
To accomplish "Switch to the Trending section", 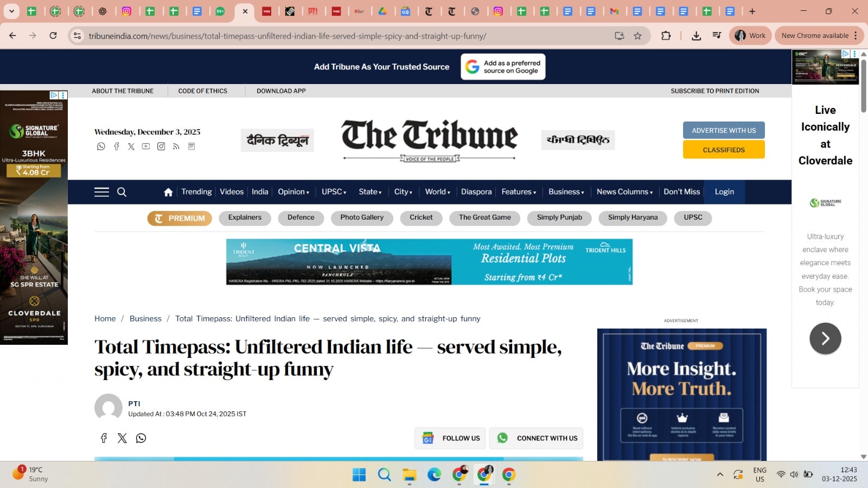I will click(x=196, y=192).
